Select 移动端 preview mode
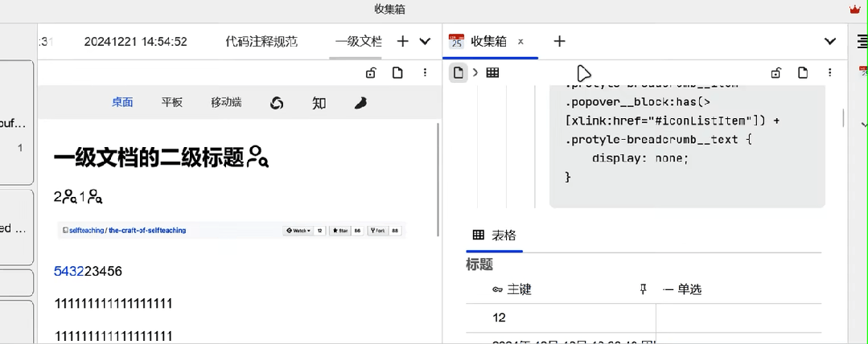Viewport: 868px width, 344px height. [x=226, y=102]
